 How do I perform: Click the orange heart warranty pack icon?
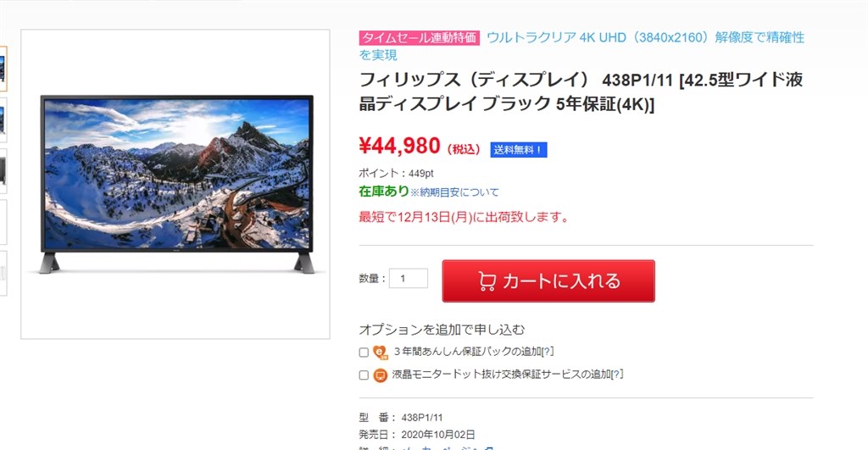pyautogui.click(x=381, y=352)
